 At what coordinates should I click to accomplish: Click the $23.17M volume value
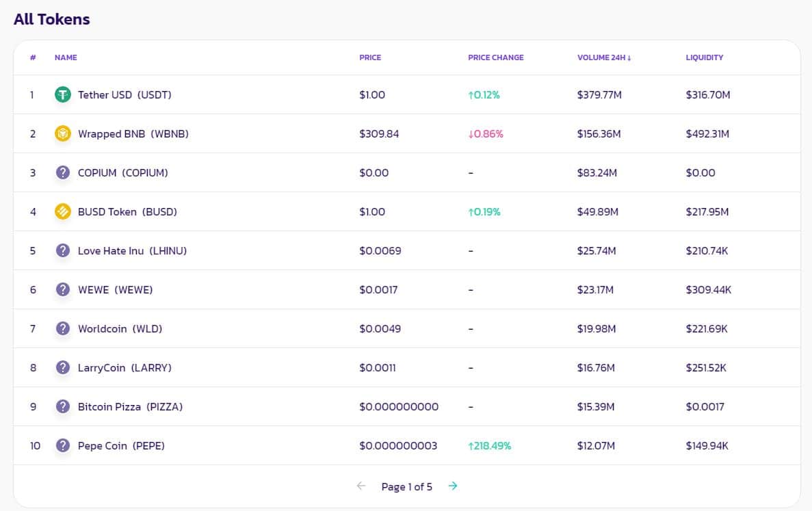(x=595, y=289)
